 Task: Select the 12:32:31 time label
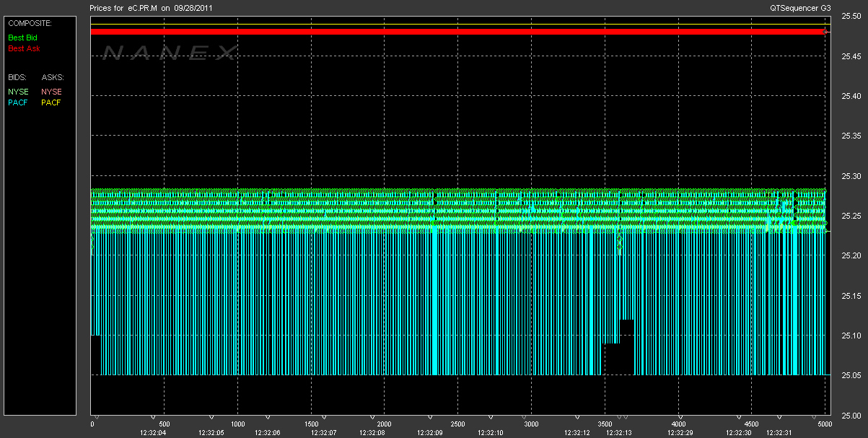click(779, 432)
